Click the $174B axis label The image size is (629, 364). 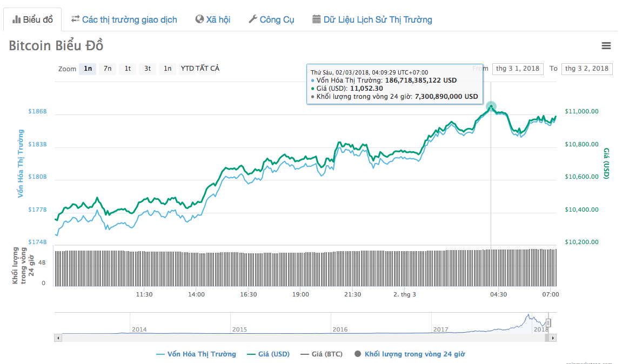pos(37,242)
